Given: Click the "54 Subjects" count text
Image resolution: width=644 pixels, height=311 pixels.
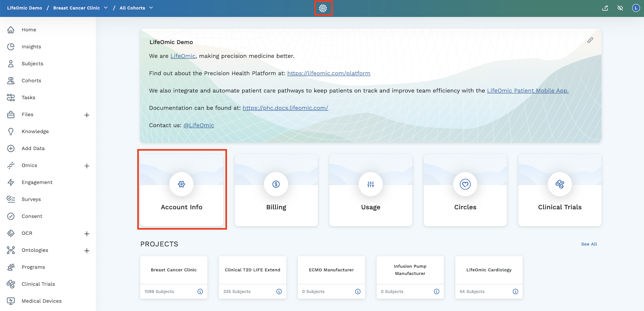Looking at the screenshot, I should (472, 292).
